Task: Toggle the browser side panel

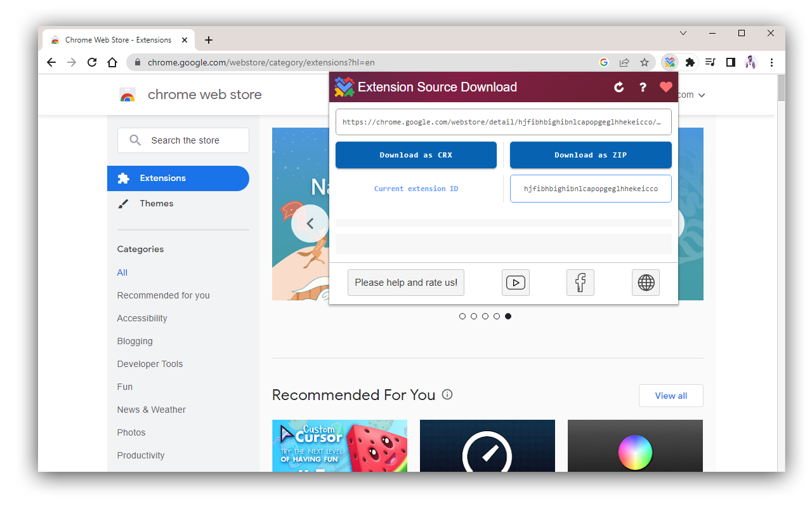Action: point(731,62)
